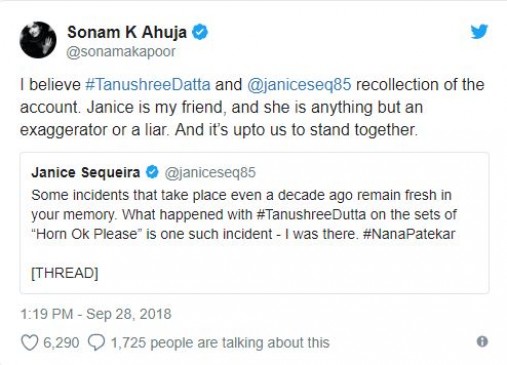Open the #NanaPatekar hashtag
Image resolution: width=507 pixels, height=365 pixels.
coord(409,234)
